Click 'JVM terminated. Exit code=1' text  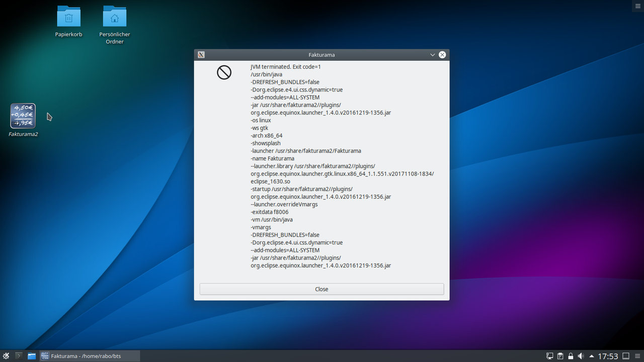pyautogui.click(x=286, y=67)
